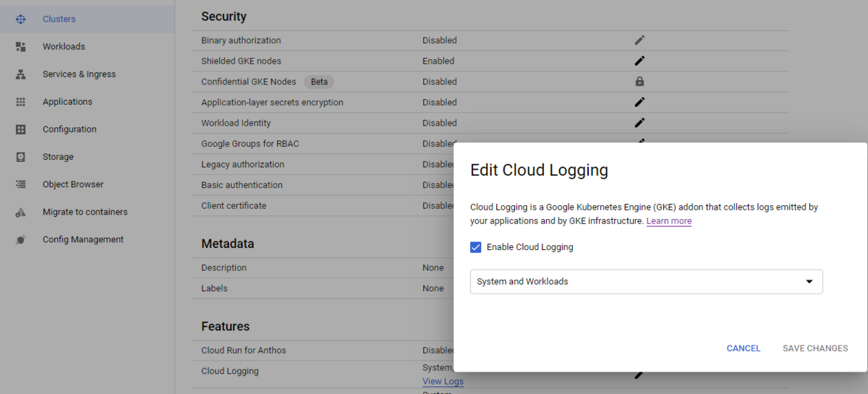868x394 pixels.
Task: Edit Shielded GKE nodes setting
Action: point(639,61)
